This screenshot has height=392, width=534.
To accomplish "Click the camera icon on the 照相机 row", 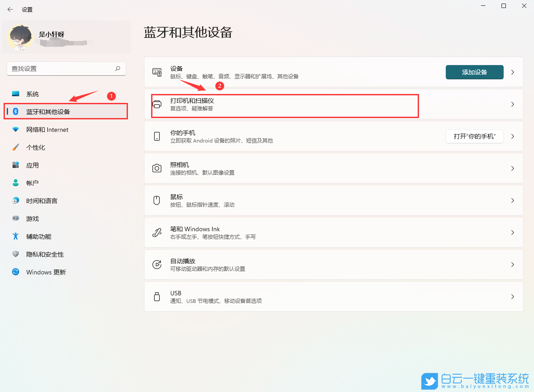I will pyautogui.click(x=157, y=168).
